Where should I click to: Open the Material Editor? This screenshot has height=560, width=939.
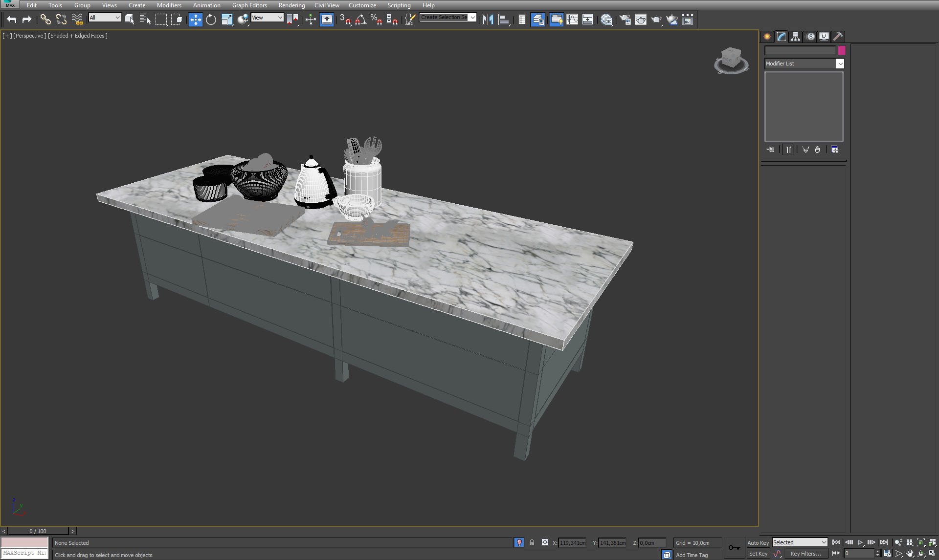[x=606, y=20]
